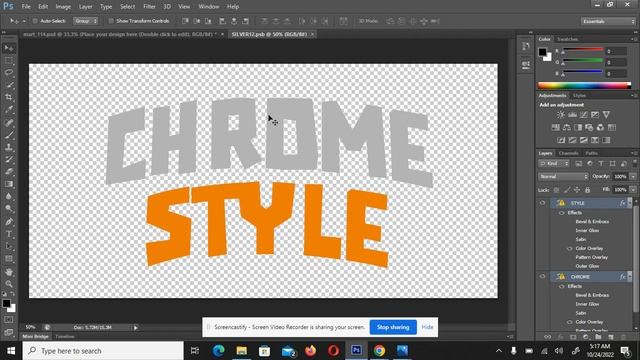Add a Color Balance adjustment
The width and height of the screenshot is (640, 360).
pyautogui.click(x=567, y=127)
